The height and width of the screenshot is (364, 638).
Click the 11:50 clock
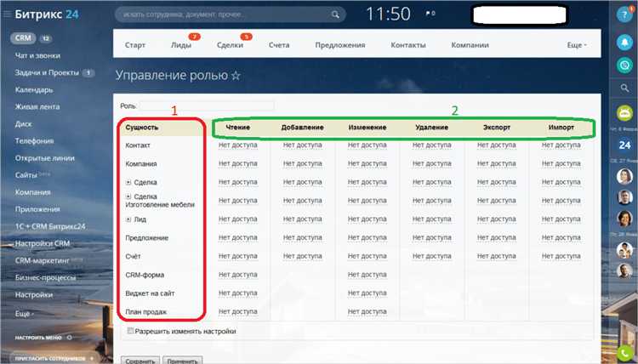point(389,14)
